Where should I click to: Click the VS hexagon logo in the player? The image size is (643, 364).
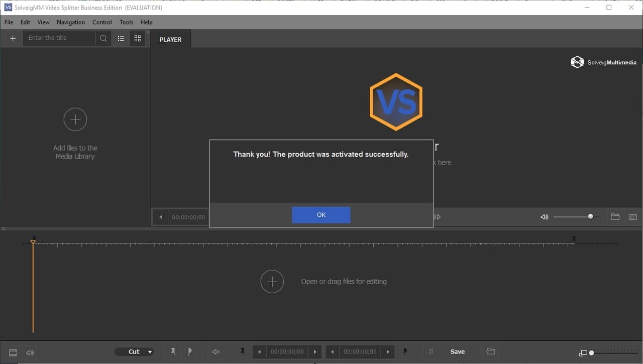pyautogui.click(x=396, y=102)
